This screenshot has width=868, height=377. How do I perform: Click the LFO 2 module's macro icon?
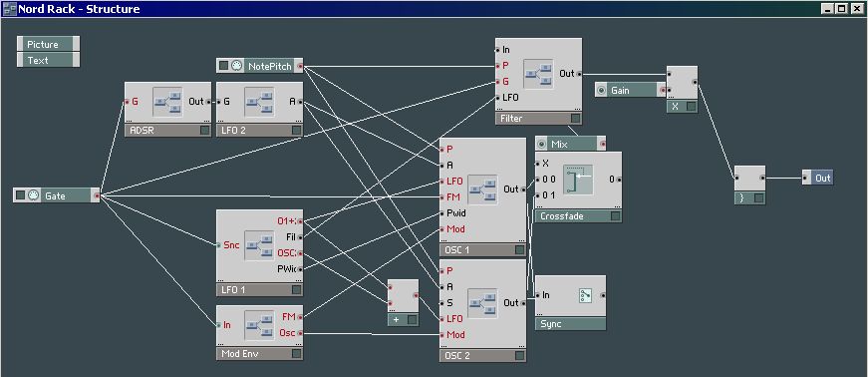[260, 102]
